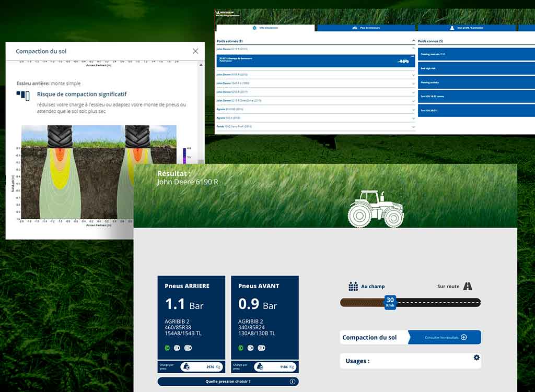Click the front tire load field showing 1104 Kg
535x392 pixels.
[275, 367]
